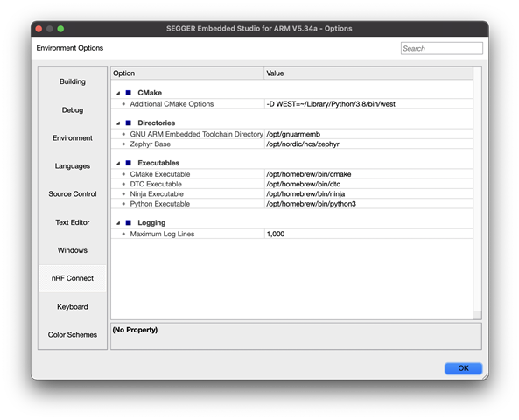Click the blue square icon beside CMake
The image size is (519, 420).
[x=129, y=93]
